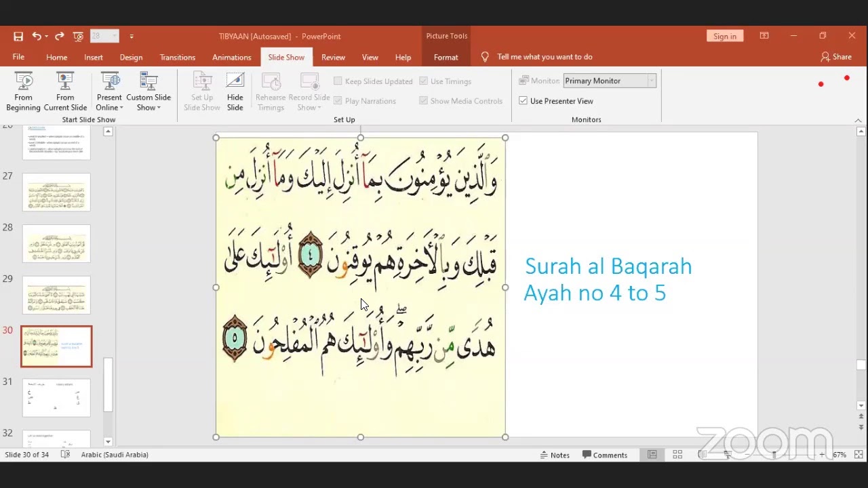Viewport: 868px width, 488px height.
Task: Open the Picture Tools Format tab
Action: tap(446, 57)
